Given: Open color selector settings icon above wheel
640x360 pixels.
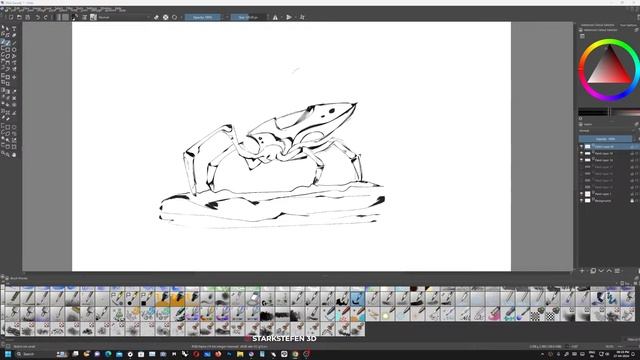Looking at the screenshot, I should [x=582, y=36].
